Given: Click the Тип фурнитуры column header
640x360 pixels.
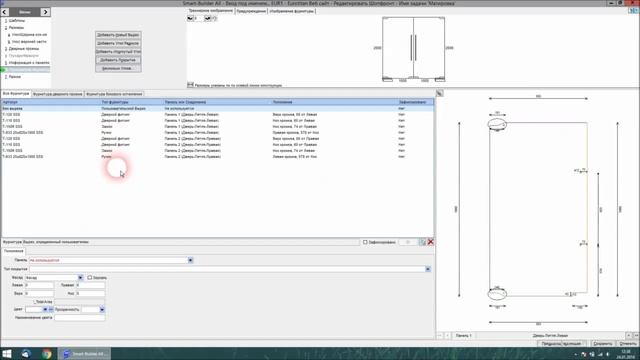Looking at the screenshot, I should point(132,102).
